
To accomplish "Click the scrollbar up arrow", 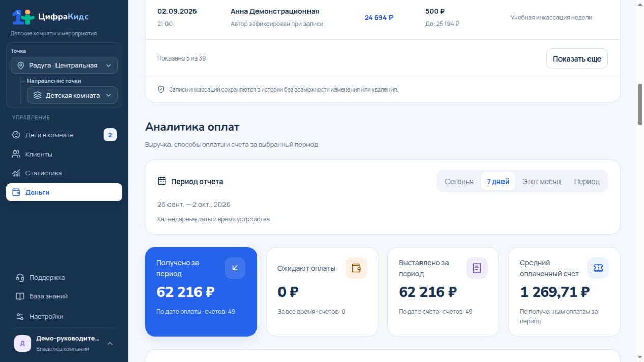I will point(640,4).
